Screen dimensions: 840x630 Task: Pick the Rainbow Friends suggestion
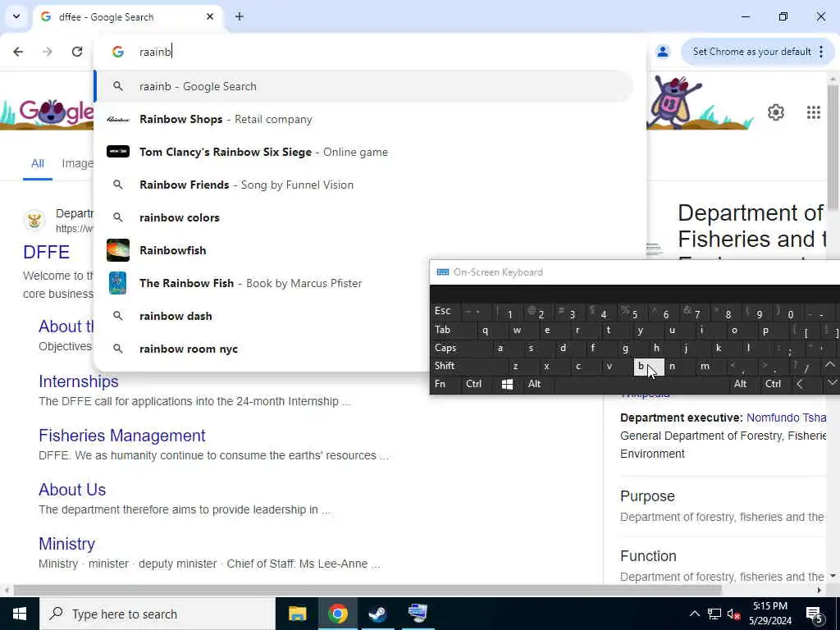[x=363, y=185]
